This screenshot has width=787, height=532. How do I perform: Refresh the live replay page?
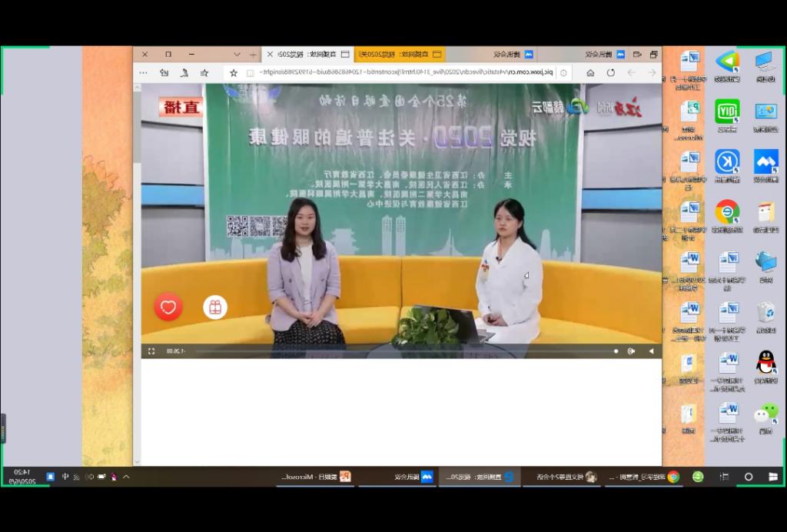coord(611,72)
